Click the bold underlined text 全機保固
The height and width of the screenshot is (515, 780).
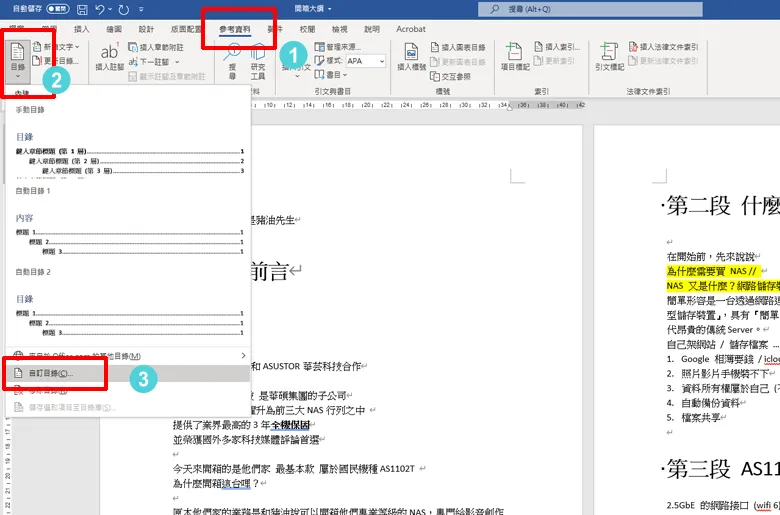(x=291, y=425)
